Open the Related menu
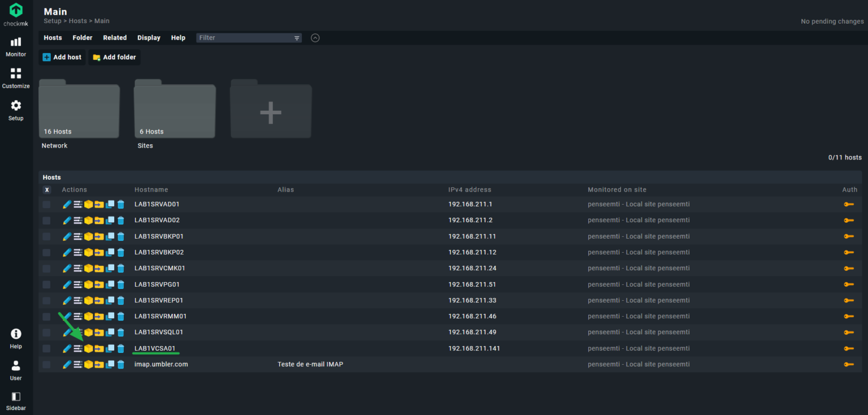Screen dimensions: 868x415 pos(115,38)
